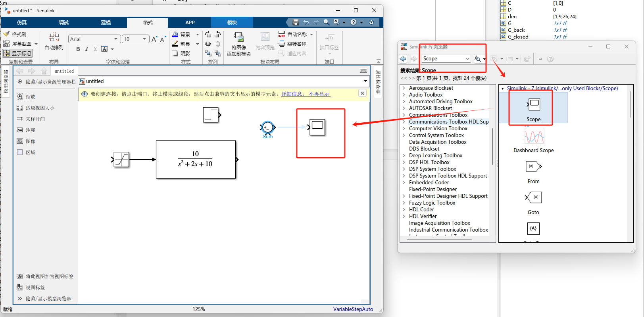Toggle Italic formatting

pos(87,49)
